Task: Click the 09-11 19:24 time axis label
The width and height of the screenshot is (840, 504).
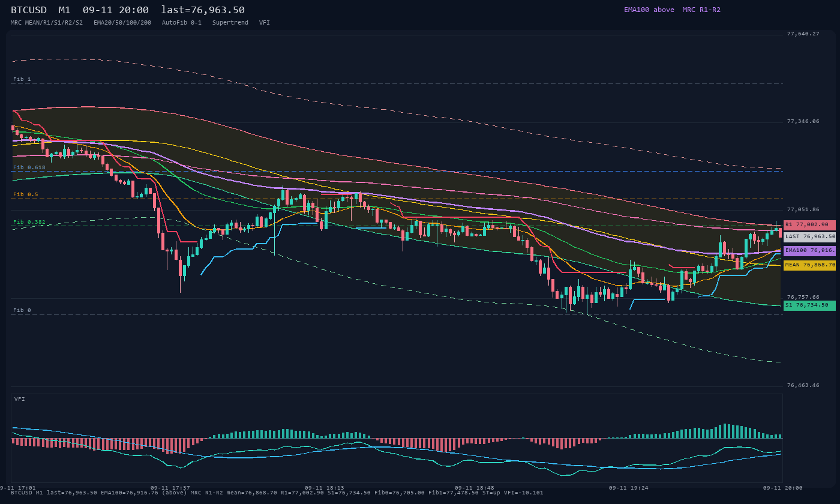Action: point(629,488)
